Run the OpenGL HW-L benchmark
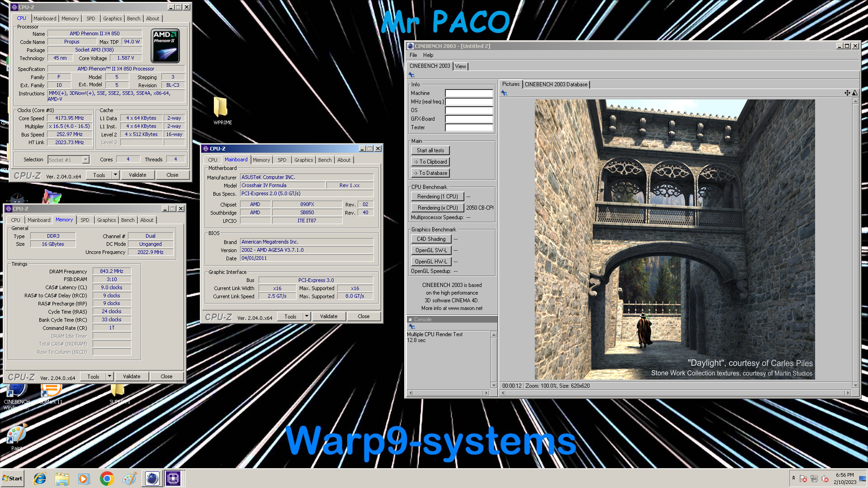The width and height of the screenshot is (868, 488). [x=431, y=262]
